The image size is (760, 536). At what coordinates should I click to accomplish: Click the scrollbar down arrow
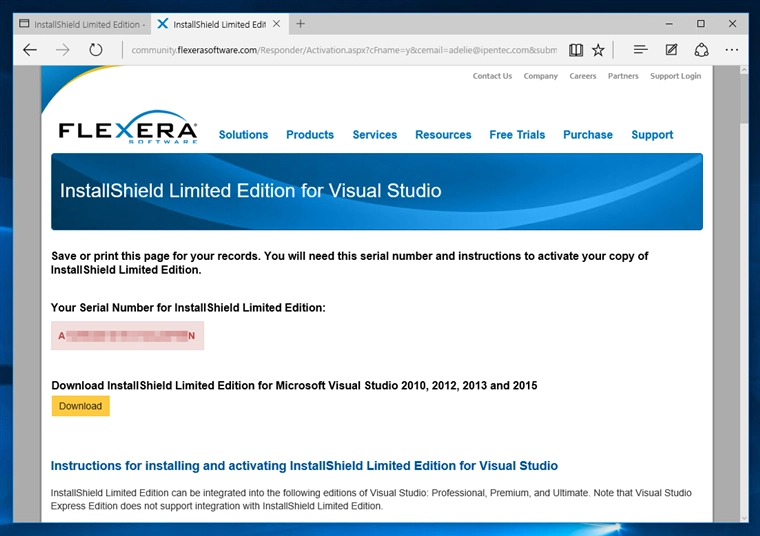(x=744, y=518)
